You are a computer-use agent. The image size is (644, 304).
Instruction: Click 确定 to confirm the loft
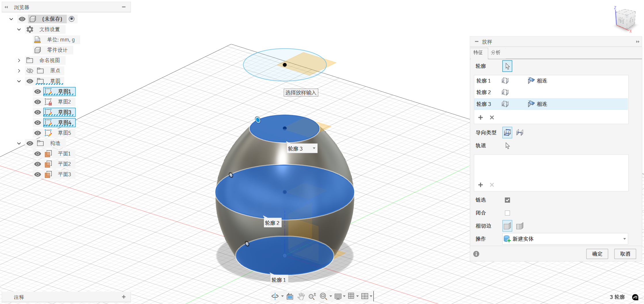(597, 254)
